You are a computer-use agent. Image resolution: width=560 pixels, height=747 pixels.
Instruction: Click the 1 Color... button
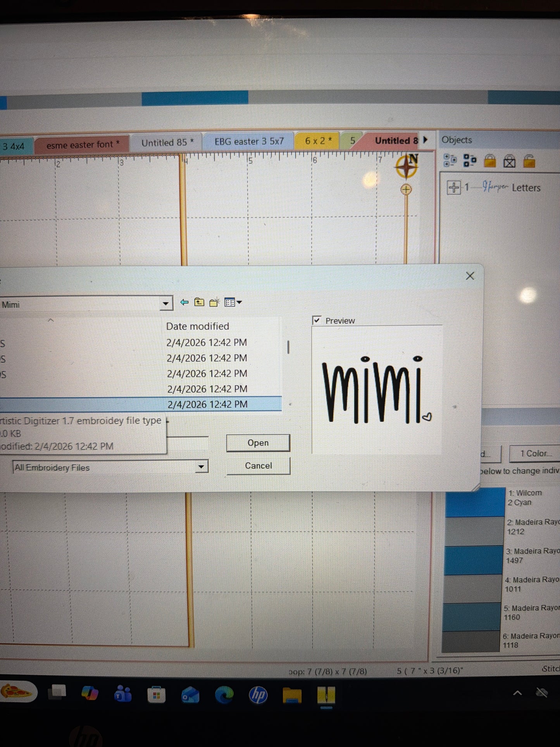coord(536,454)
